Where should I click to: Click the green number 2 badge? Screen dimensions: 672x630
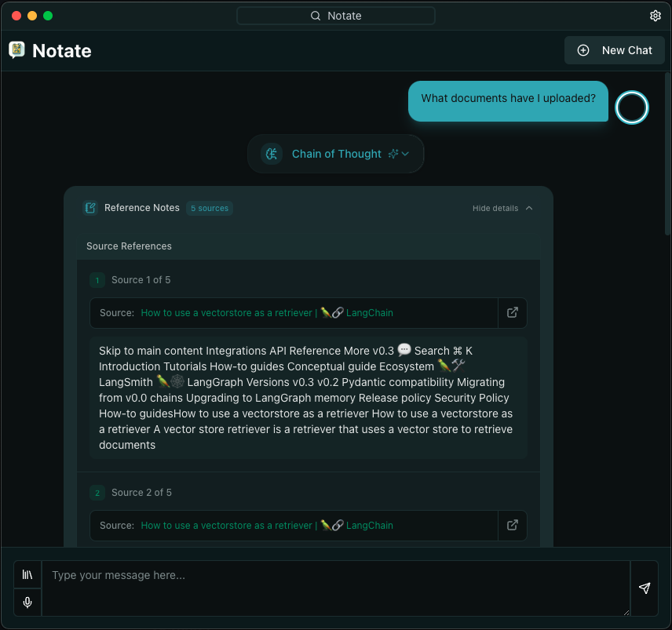pos(97,493)
